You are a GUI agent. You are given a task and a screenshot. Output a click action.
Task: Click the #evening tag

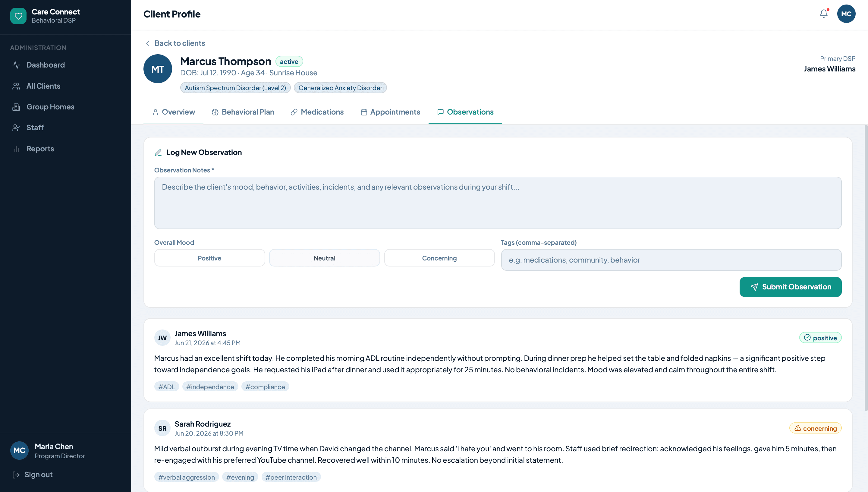click(x=240, y=477)
